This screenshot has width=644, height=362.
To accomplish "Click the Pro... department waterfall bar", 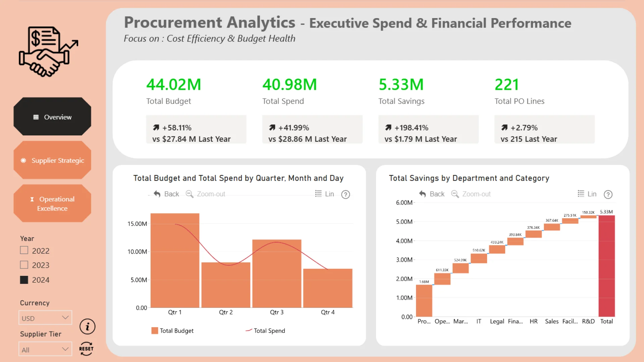I will [424, 301].
